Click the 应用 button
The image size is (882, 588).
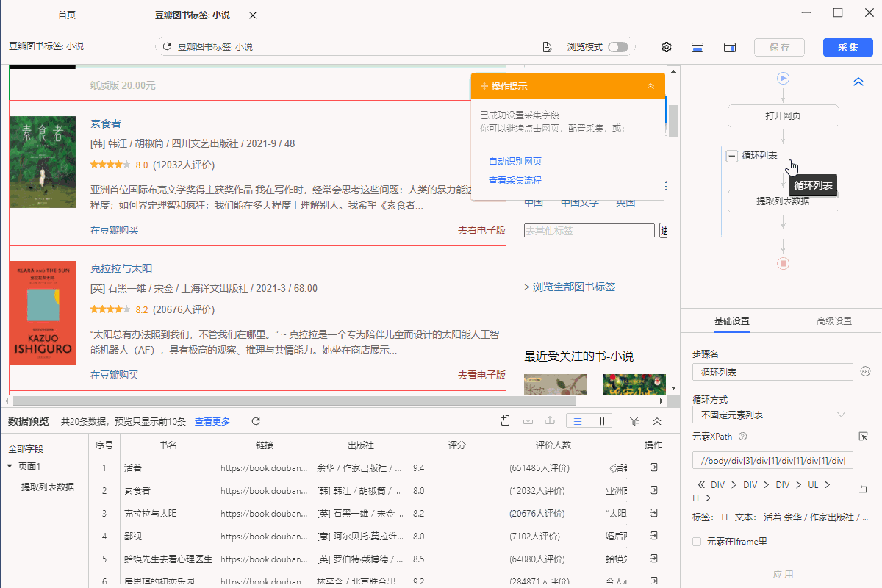(x=784, y=574)
